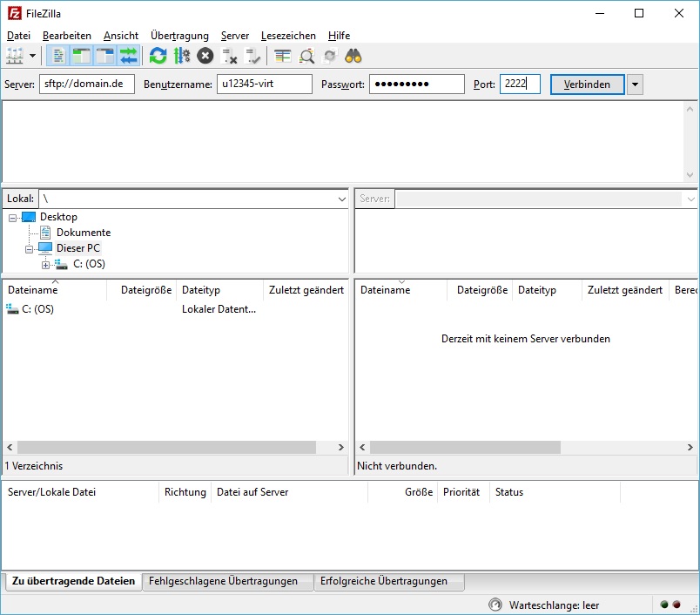The width and height of the screenshot is (700, 615).
Task: Toggle processing of transfer queue
Action: [182, 57]
